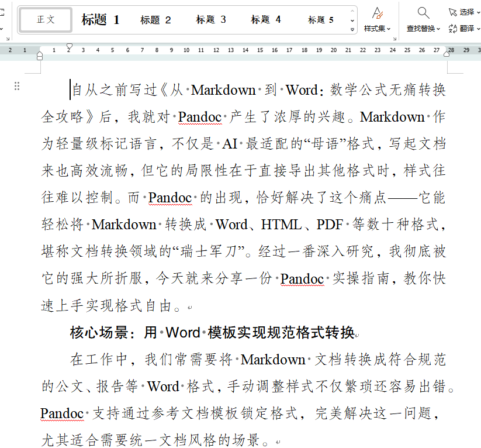Open styles pane dialog launcher

(395, 39)
